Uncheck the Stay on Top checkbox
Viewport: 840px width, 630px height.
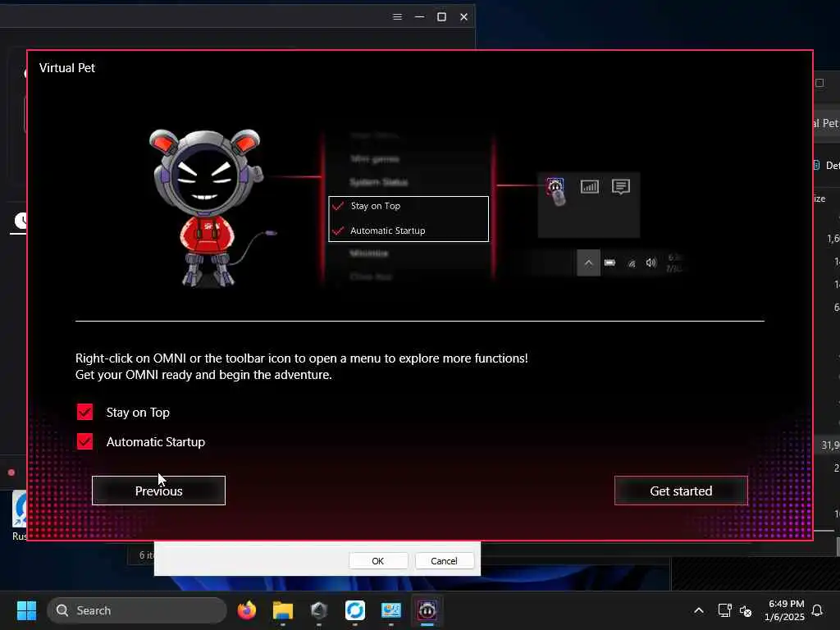(x=84, y=412)
